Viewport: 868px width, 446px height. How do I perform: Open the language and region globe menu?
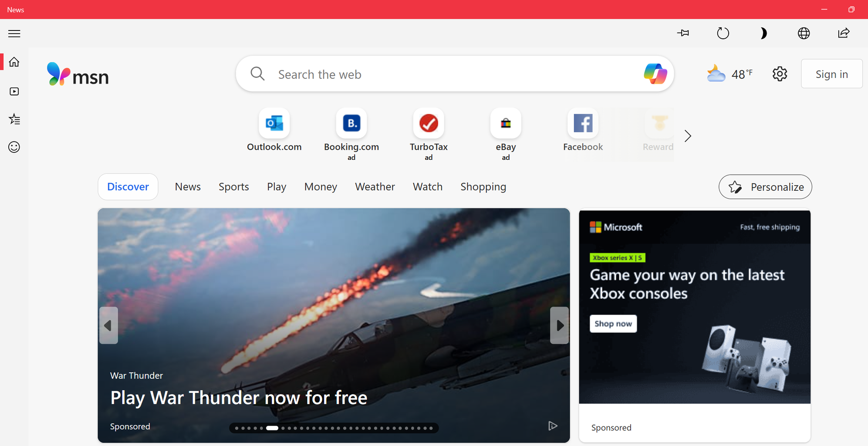[x=804, y=33]
